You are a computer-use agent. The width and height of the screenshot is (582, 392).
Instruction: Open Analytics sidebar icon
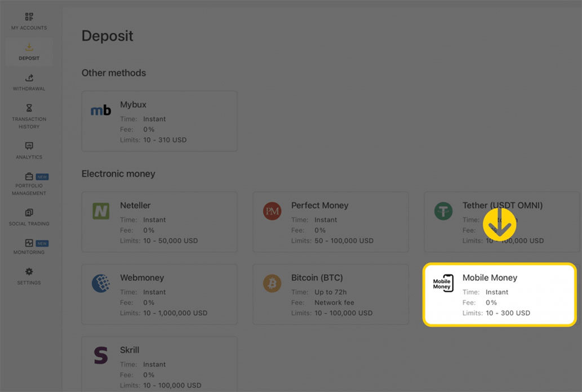coord(29,146)
